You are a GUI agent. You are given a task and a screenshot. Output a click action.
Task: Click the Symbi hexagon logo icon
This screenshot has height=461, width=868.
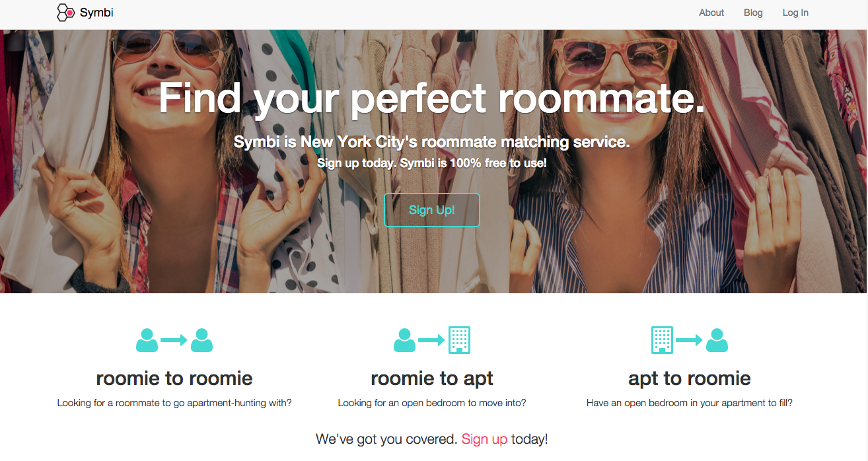coord(65,13)
